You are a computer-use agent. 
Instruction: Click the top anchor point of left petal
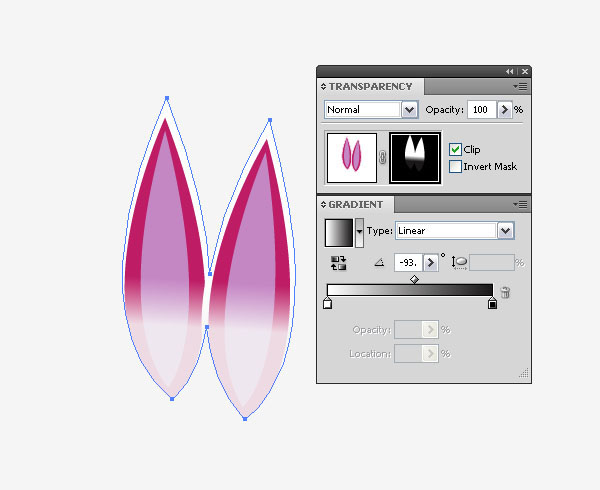pos(167,98)
